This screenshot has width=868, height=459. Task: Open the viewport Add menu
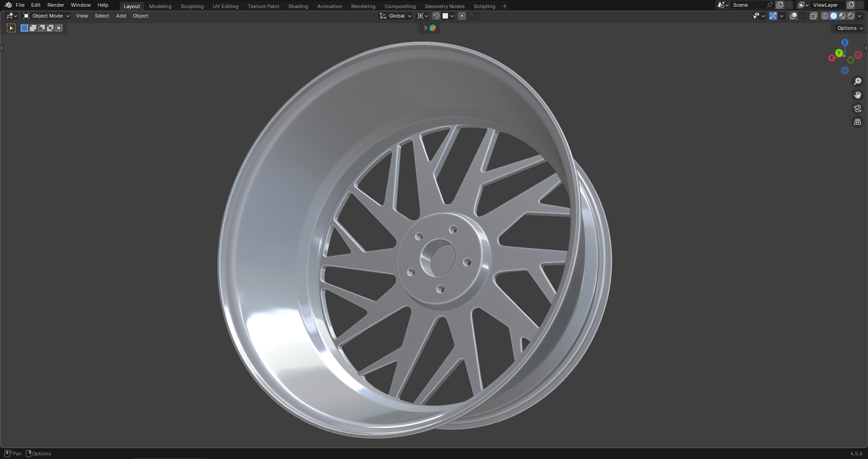[x=121, y=16]
